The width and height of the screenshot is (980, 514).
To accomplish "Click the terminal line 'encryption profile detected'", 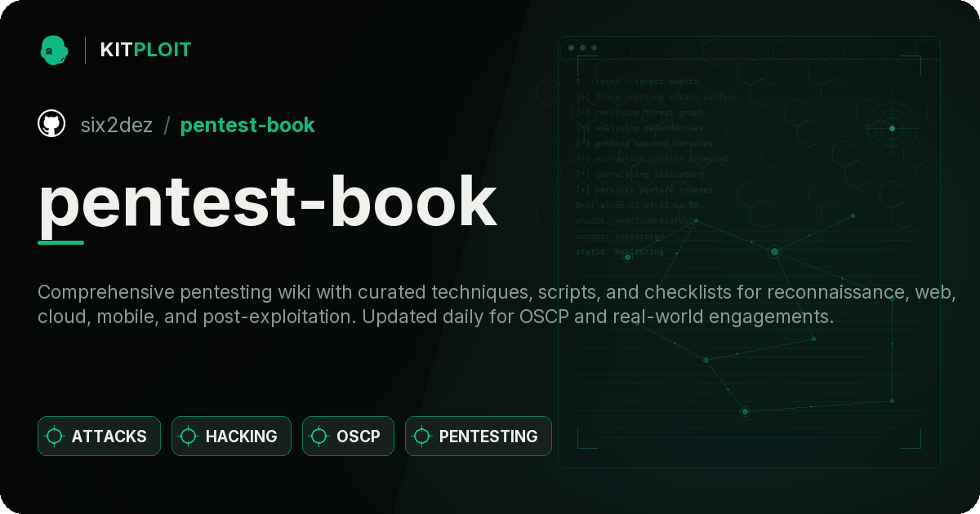I will [652, 159].
